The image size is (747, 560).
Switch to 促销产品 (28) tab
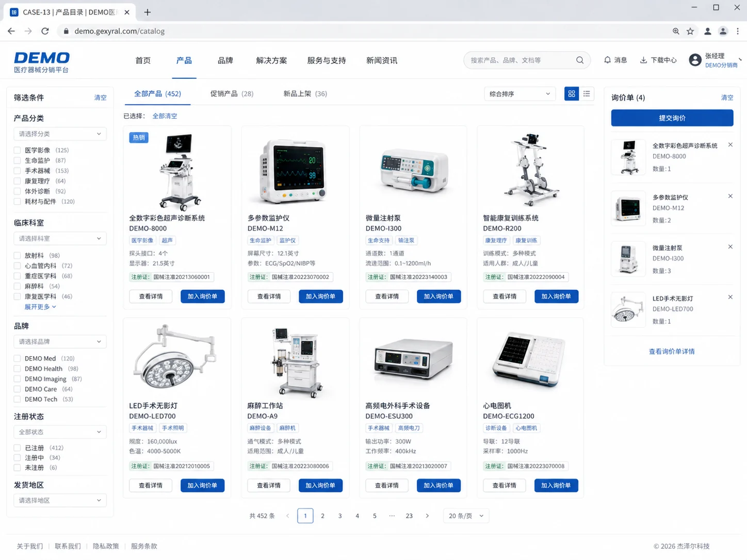[232, 94]
